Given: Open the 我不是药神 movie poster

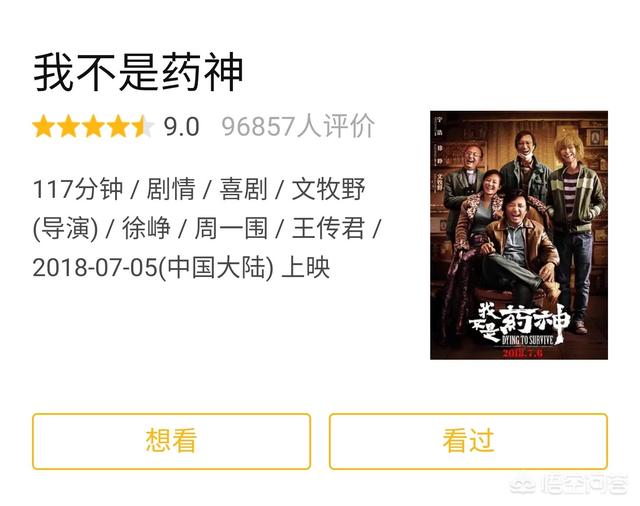Looking at the screenshot, I should click(519, 235).
